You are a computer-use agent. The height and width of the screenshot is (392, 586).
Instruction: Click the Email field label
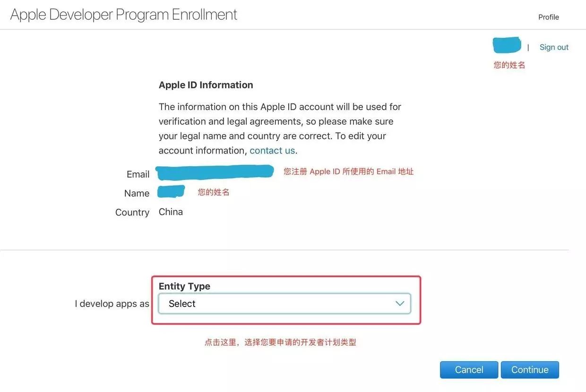coord(138,174)
